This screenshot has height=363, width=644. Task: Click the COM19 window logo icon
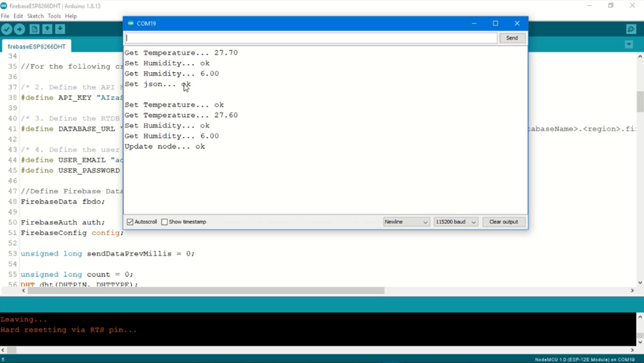coord(130,23)
